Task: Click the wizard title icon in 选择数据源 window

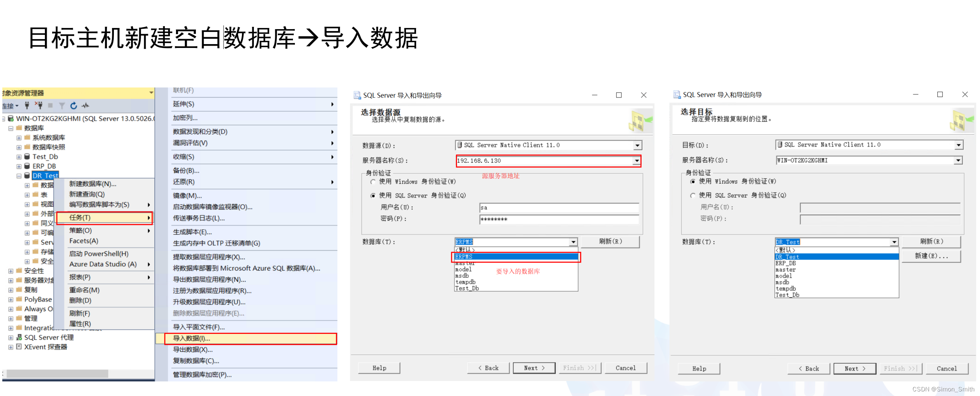Action: click(357, 95)
